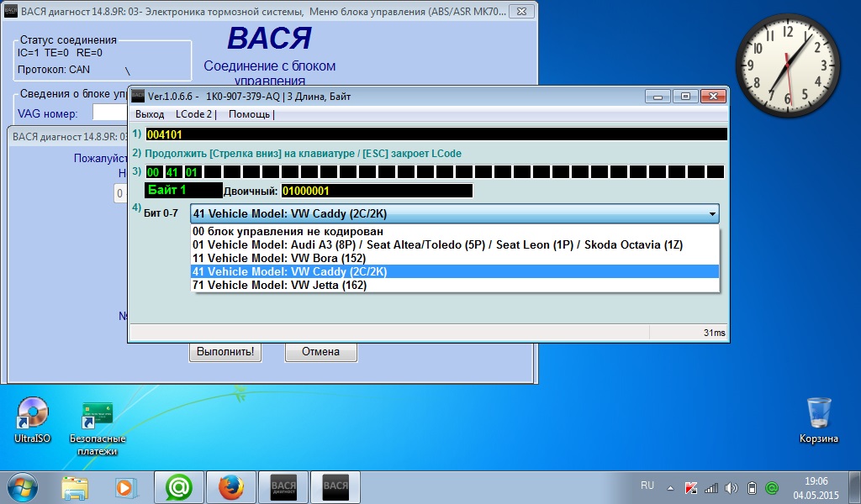861x504 pixels.
Task: Switch to ВАСЯ диагност taskbar button
Action: click(x=283, y=487)
